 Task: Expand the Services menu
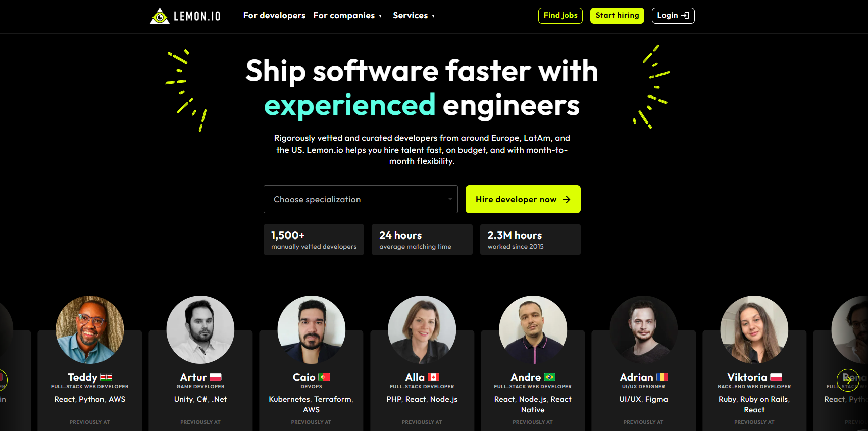click(414, 16)
